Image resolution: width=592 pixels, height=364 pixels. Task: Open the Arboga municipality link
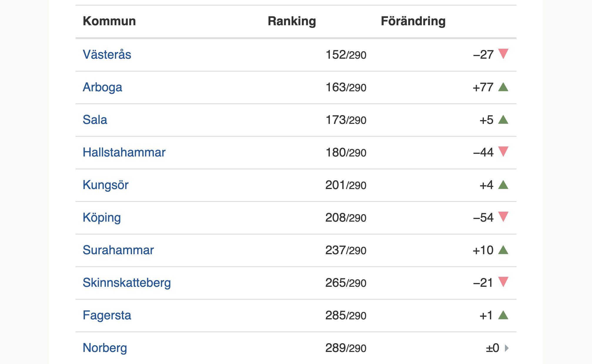tap(102, 87)
